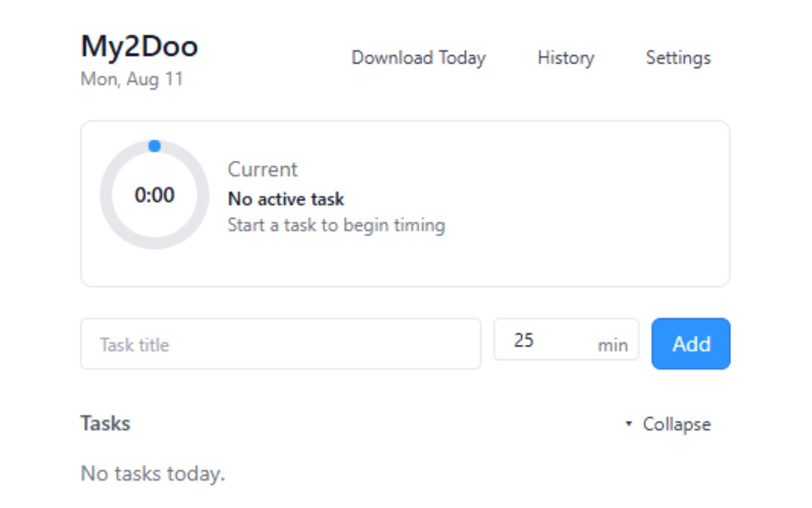
Task: Click the "Start a task to begin timing" hint
Action: (336, 225)
